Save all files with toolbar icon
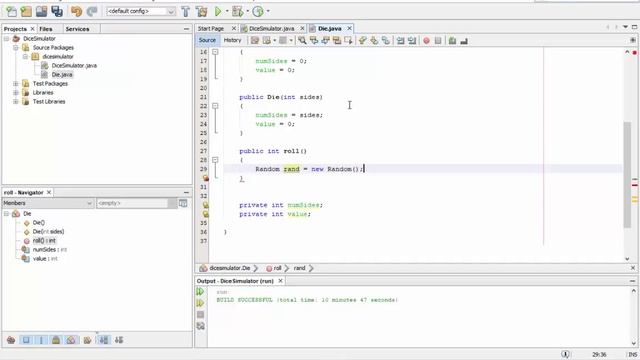640x360 pixels. [x=57, y=11]
